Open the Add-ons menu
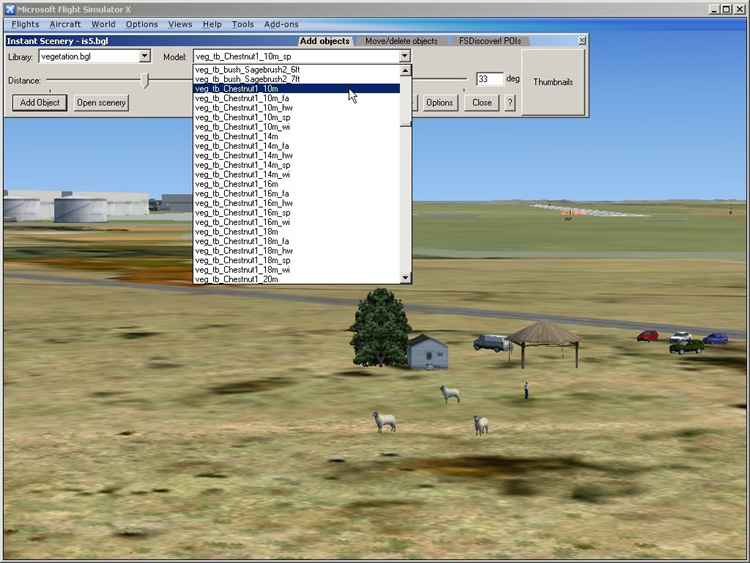Image resolution: width=750 pixels, height=563 pixels. [281, 24]
